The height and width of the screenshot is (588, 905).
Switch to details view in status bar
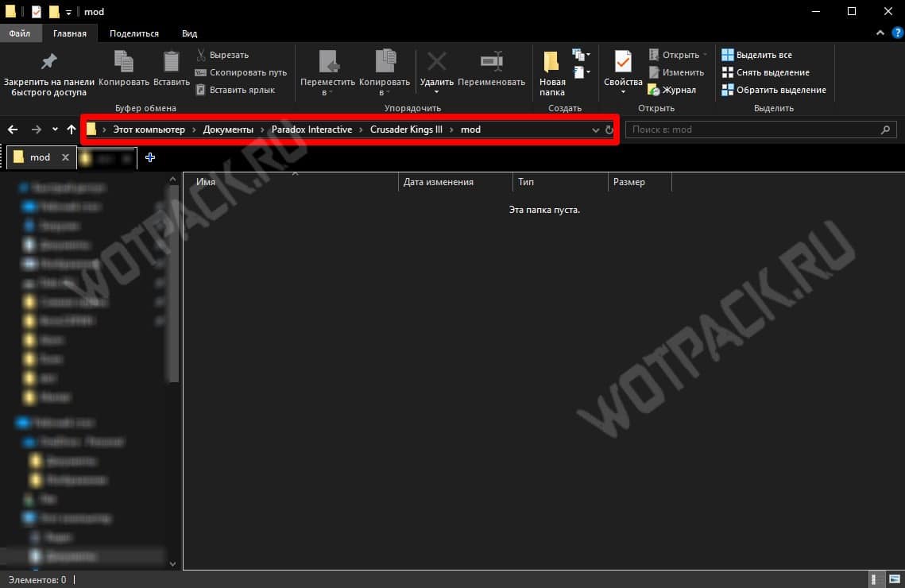875,579
